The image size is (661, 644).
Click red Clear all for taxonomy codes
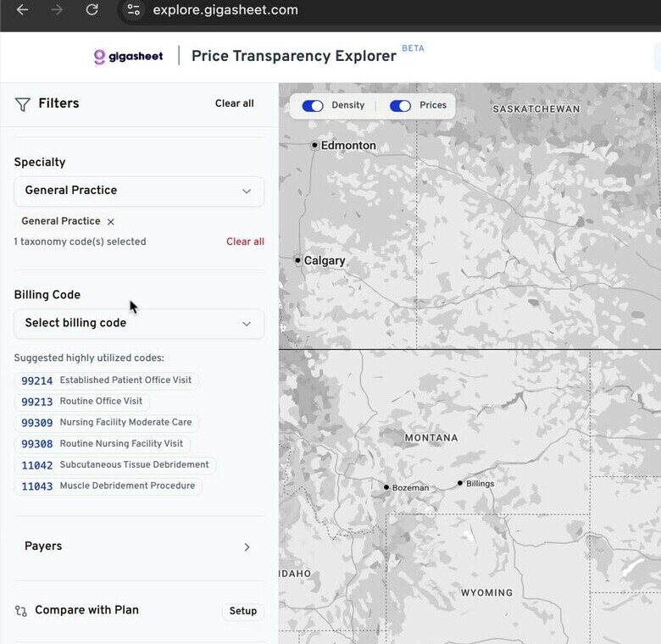coord(246,241)
